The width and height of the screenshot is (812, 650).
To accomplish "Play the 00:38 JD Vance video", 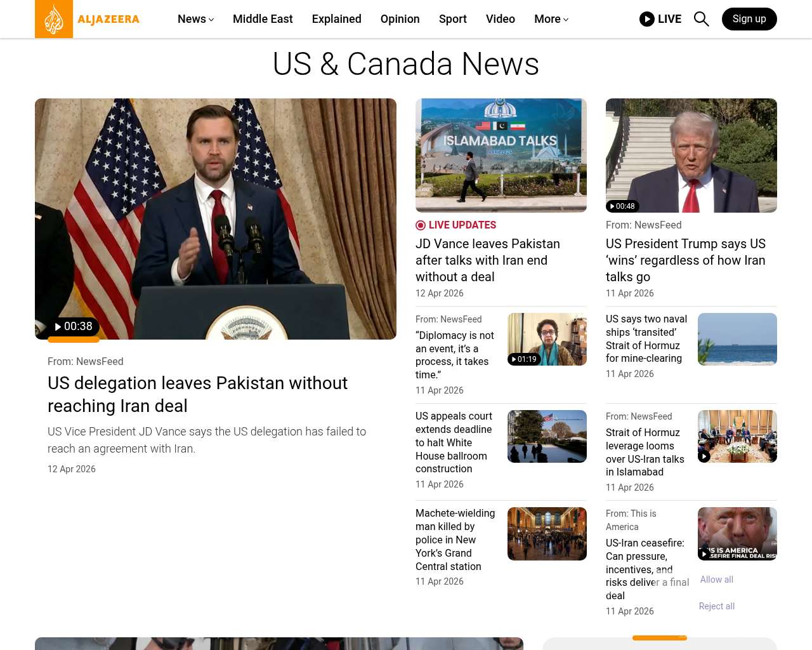I will pyautogui.click(x=74, y=326).
